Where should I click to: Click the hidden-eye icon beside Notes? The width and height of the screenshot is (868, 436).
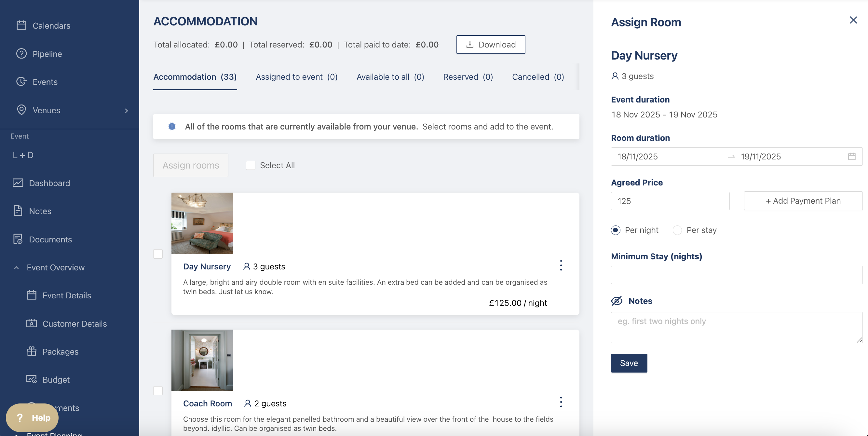pos(617,301)
